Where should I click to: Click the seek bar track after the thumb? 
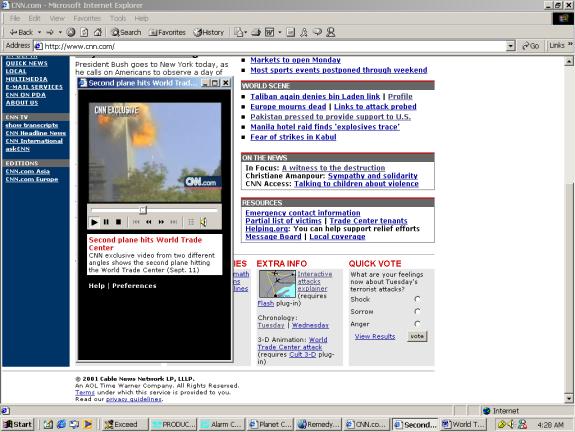point(182,210)
